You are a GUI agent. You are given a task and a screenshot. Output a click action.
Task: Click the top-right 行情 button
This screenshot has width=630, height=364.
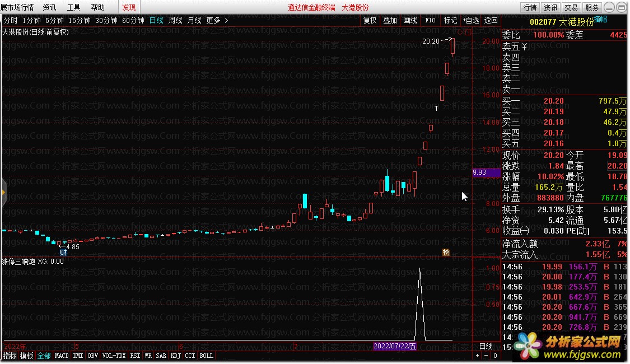[x=530, y=7]
